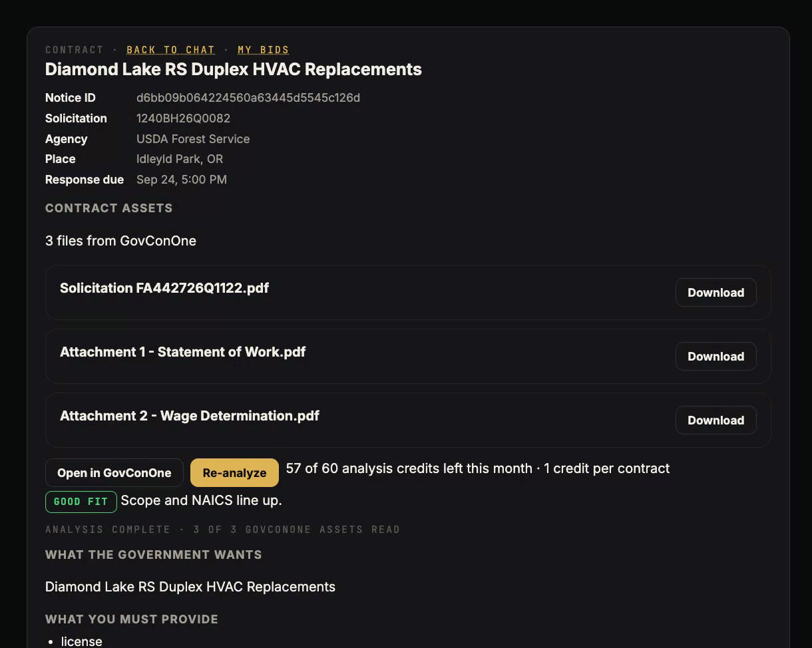Click response due date Sep 24, 5:00 PM
Screen dimensions: 812x648
click(182, 180)
